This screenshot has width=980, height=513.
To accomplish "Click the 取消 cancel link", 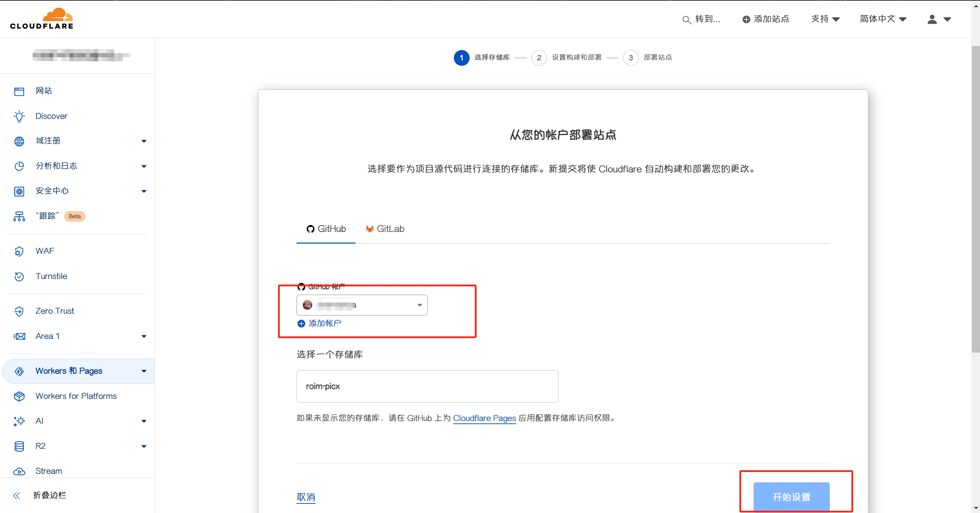I will (306, 497).
